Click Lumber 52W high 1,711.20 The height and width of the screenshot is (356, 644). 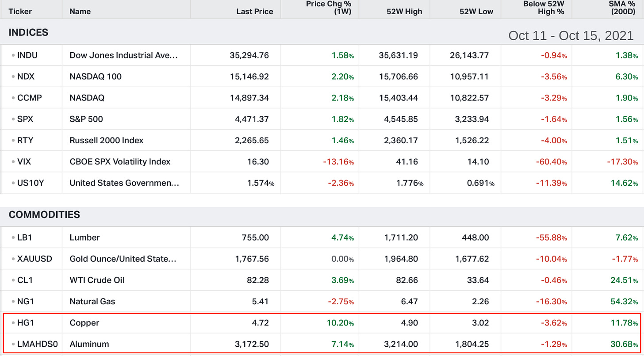(401, 237)
